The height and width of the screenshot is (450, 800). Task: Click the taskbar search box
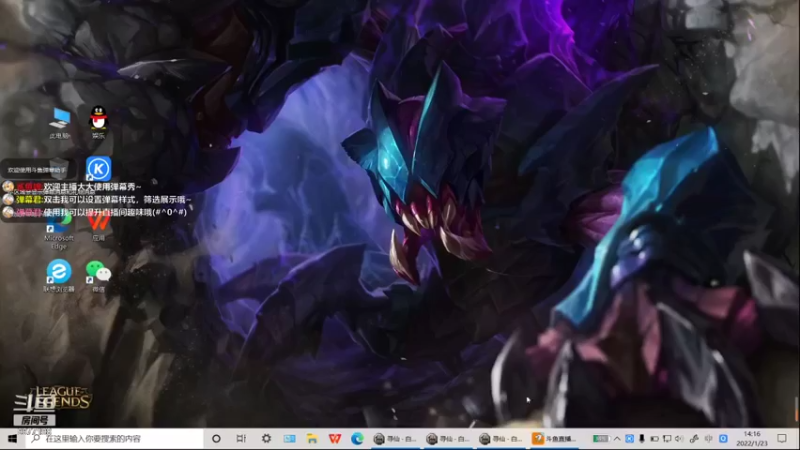pyautogui.click(x=114, y=438)
